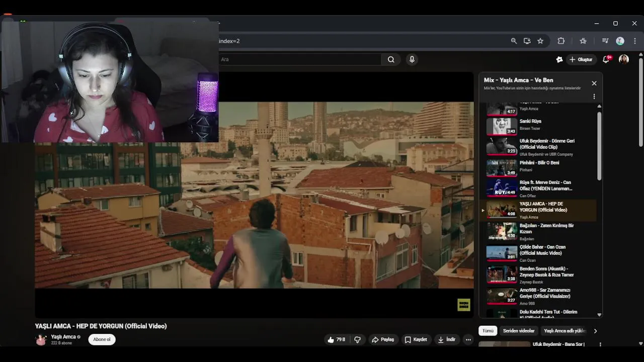The image size is (644, 362).
Task: Select the Yaşlı Amca adlı yükle chip
Action: [x=565, y=331]
